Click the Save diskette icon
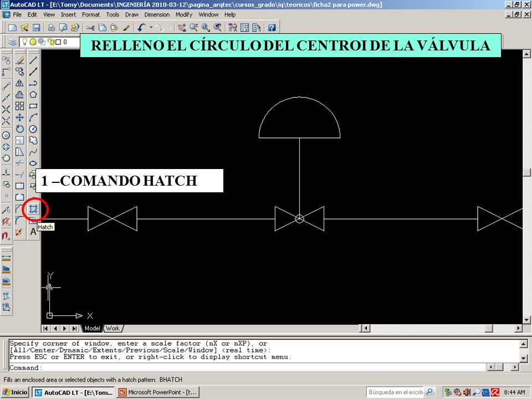The width and height of the screenshot is (532, 399). click(x=37, y=28)
